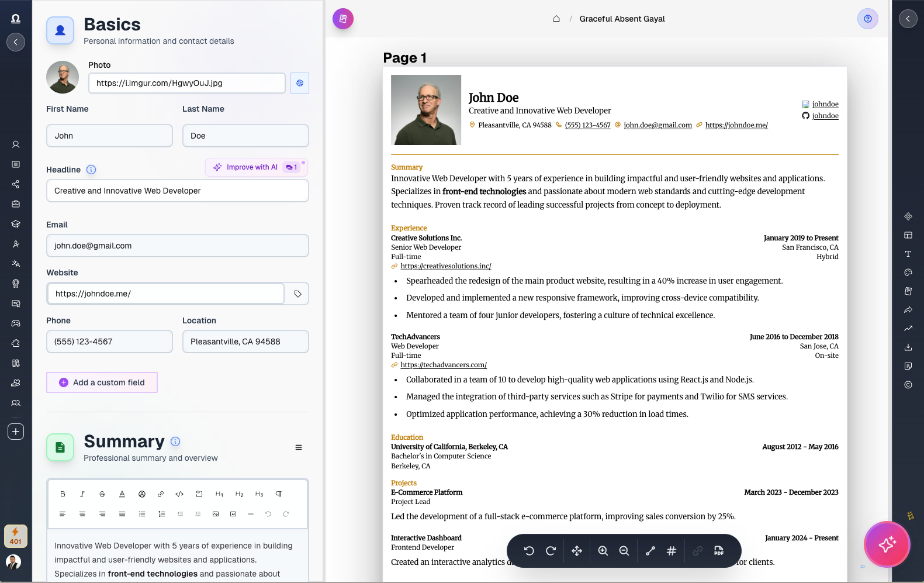924x583 pixels.
Task: Open the Summary section options menu
Action: tap(299, 447)
